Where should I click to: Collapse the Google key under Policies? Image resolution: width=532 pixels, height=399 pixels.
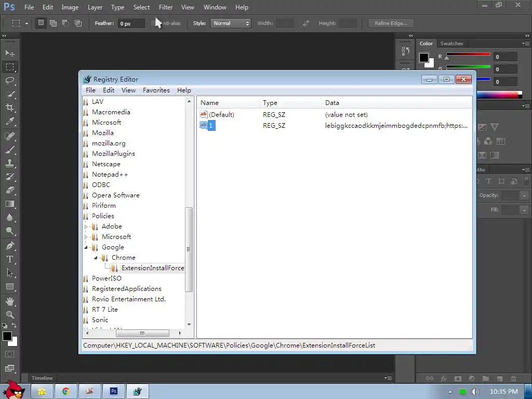[86, 247]
